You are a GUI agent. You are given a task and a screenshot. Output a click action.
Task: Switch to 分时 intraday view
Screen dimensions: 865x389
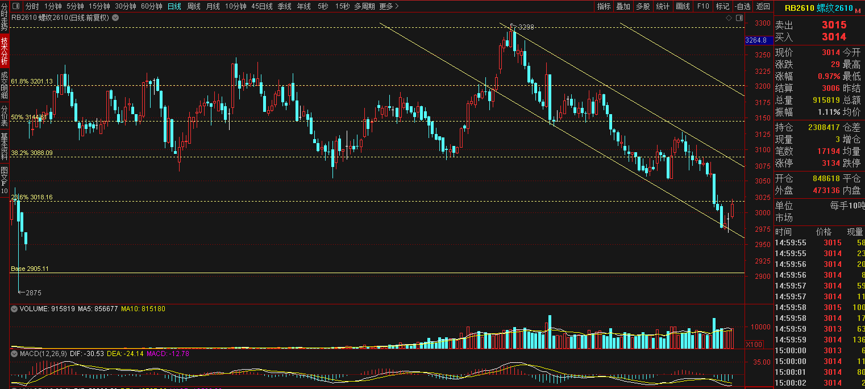[x=32, y=7]
